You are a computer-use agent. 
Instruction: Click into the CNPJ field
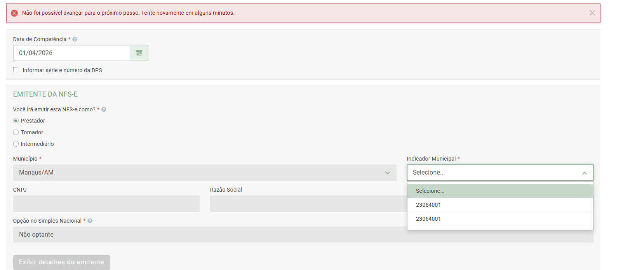click(106, 204)
